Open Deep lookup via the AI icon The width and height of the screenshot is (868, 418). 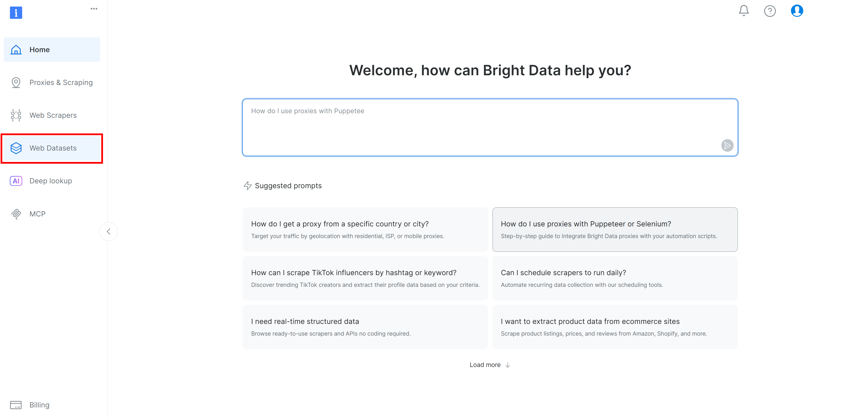coord(16,181)
